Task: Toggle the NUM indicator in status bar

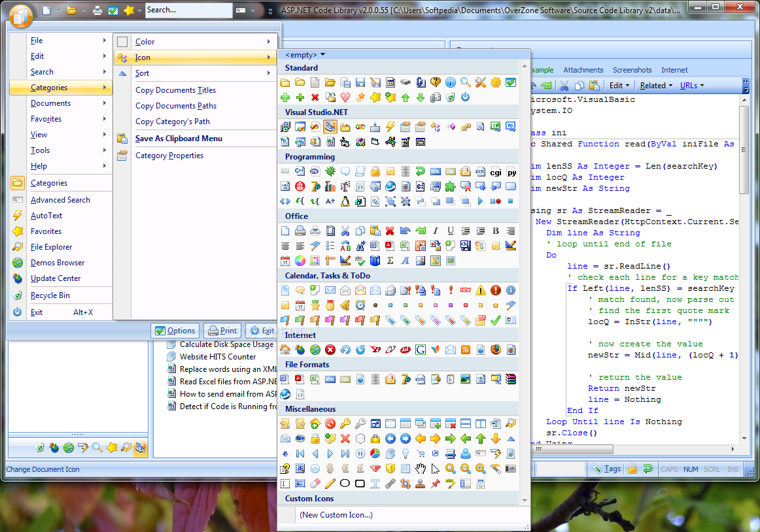Action: [x=691, y=469]
